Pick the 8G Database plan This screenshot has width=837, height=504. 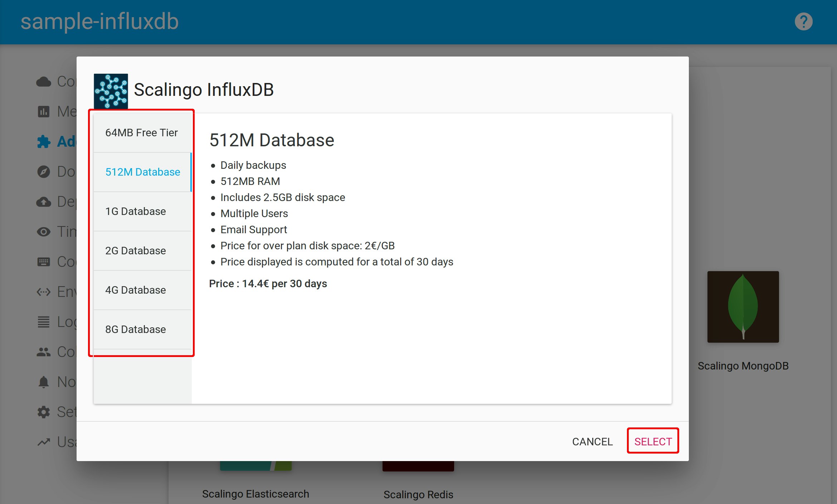tap(136, 329)
